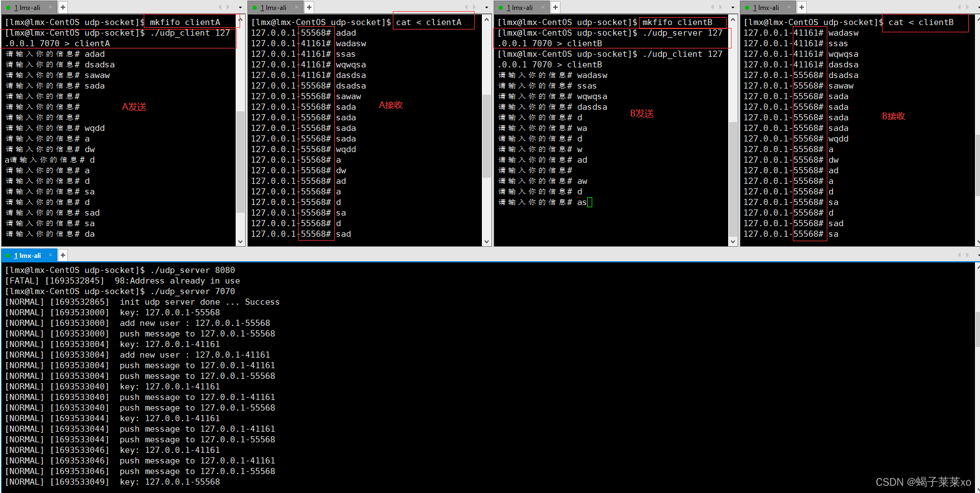This screenshot has width=980, height=493.
Task: Click the '[1693533004] key: 127.0.0.1-41161' log line
Action: click(112, 344)
